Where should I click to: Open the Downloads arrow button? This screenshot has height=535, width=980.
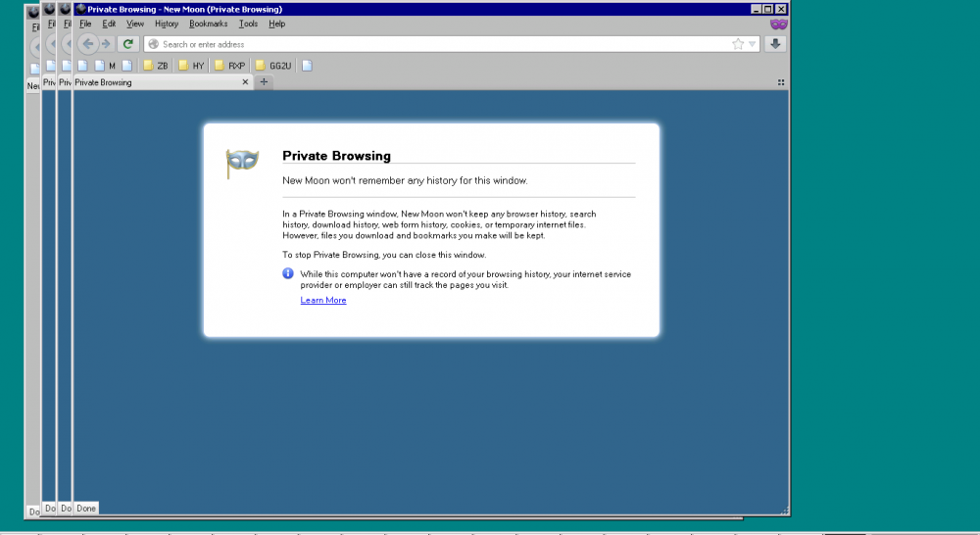pyautogui.click(x=775, y=44)
